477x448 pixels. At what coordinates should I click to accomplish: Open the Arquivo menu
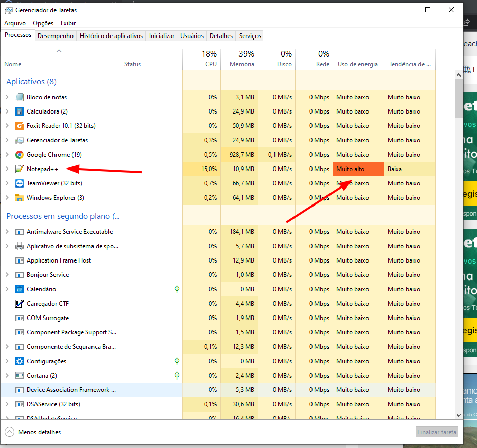point(15,23)
